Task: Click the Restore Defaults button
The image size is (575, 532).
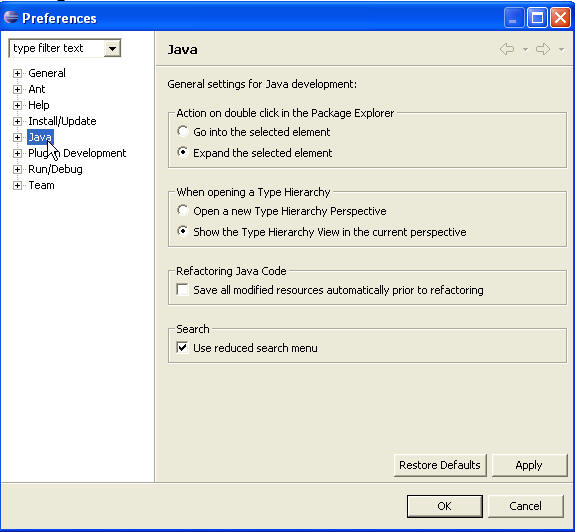Action: (440, 465)
